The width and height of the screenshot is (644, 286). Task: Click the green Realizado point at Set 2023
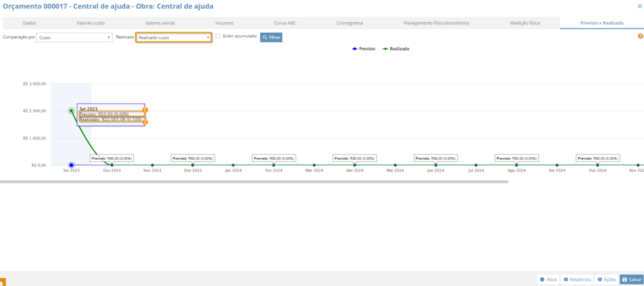72,111
